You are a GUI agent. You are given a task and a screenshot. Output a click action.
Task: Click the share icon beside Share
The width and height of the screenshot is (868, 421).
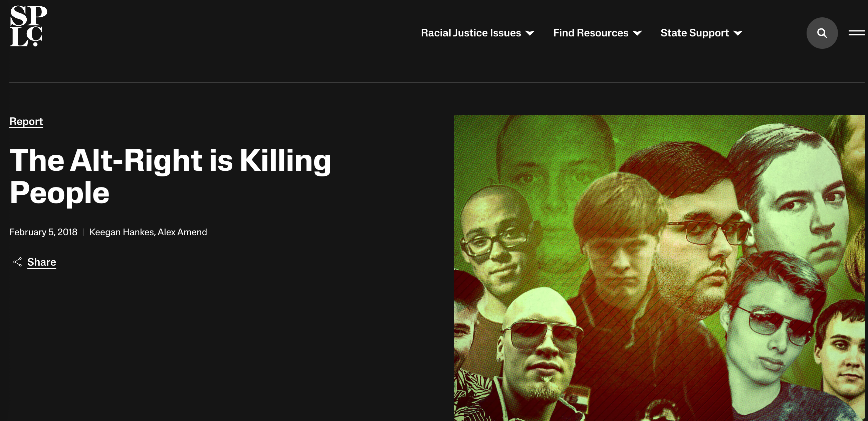tap(17, 262)
